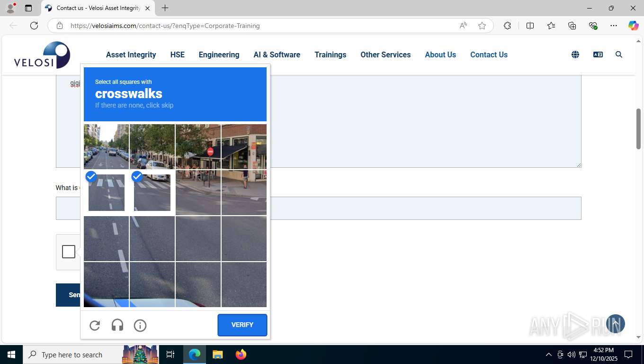Open the Favorites list
The height and width of the screenshot is (364, 644).
[551, 26]
